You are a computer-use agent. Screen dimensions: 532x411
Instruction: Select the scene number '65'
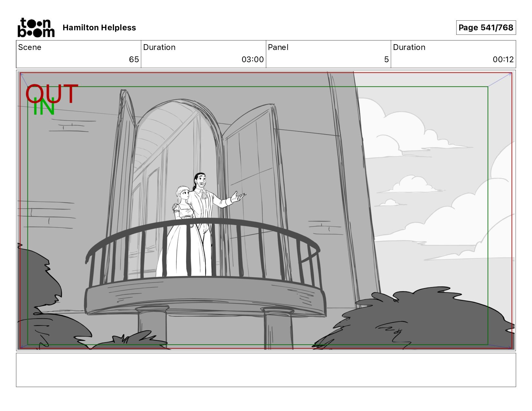134,59
